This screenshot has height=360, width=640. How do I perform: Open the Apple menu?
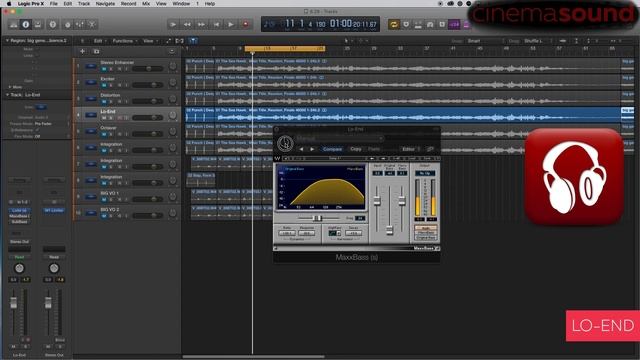tap(9, 4)
